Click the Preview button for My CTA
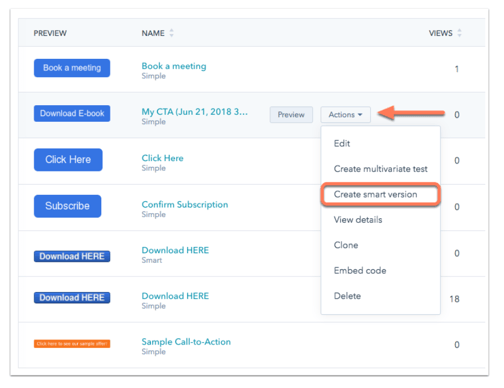 pos(291,115)
